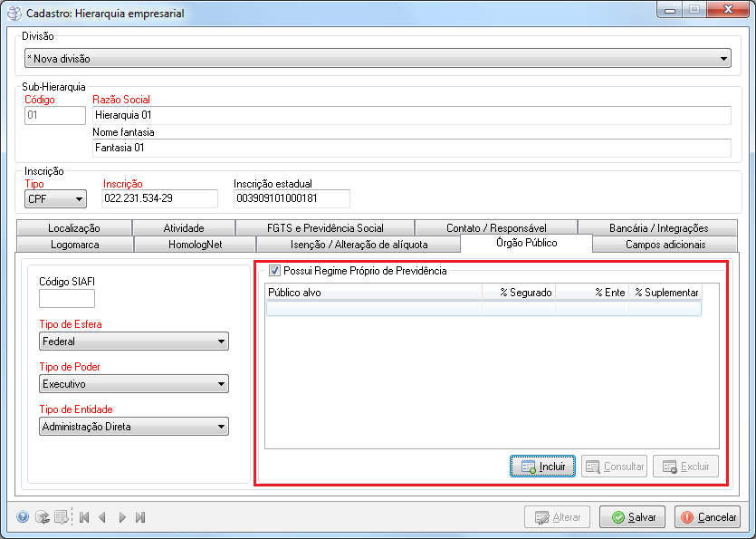Go to the next record
Image resolution: width=756 pixels, height=539 pixels.
(x=122, y=517)
